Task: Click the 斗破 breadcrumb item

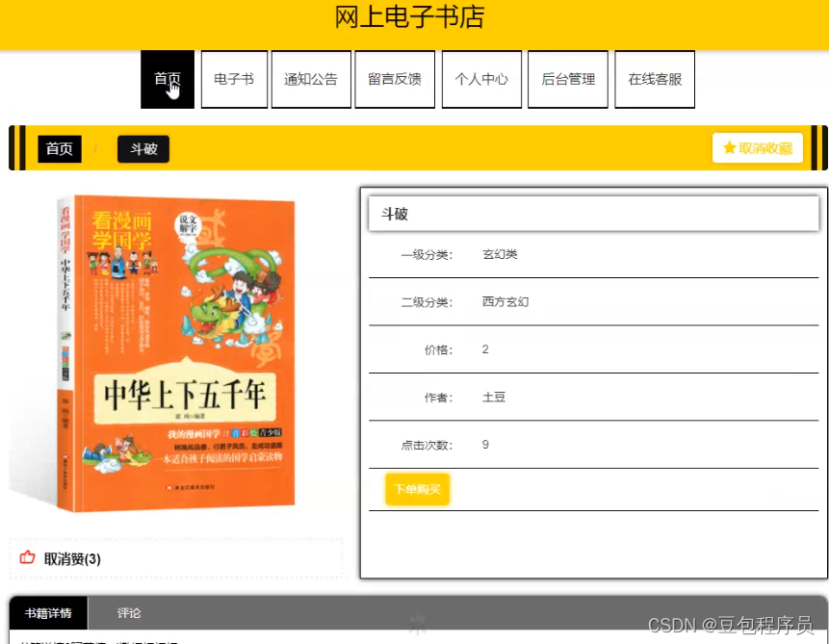Action: (143, 148)
